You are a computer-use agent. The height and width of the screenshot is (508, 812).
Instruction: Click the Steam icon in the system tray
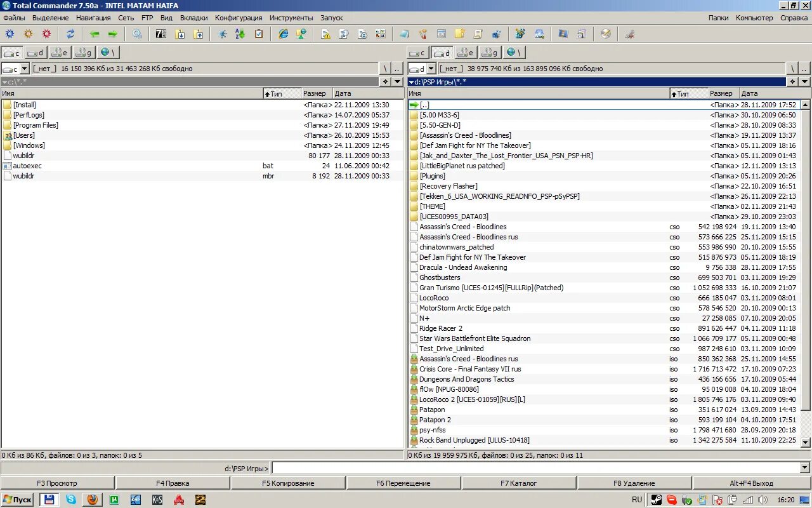(656, 500)
